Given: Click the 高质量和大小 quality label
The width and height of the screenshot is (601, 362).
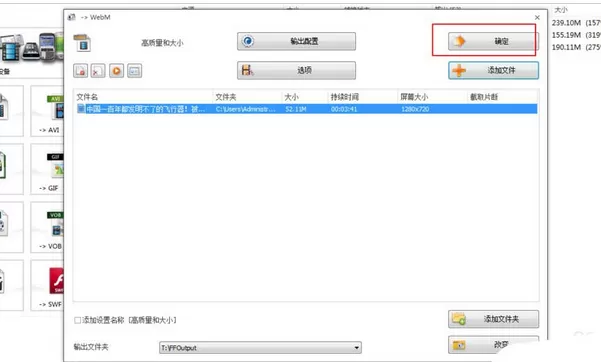Looking at the screenshot, I should click(x=162, y=43).
